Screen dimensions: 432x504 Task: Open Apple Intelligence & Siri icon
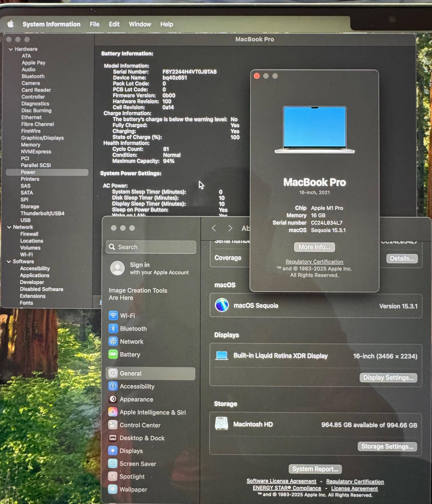pyautogui.click(x=113, y=412)
